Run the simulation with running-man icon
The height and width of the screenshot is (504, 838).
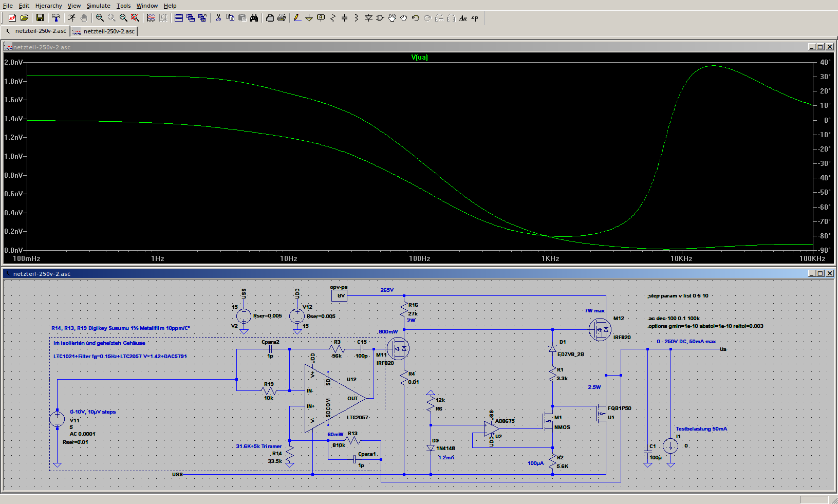tap(72, 18)
